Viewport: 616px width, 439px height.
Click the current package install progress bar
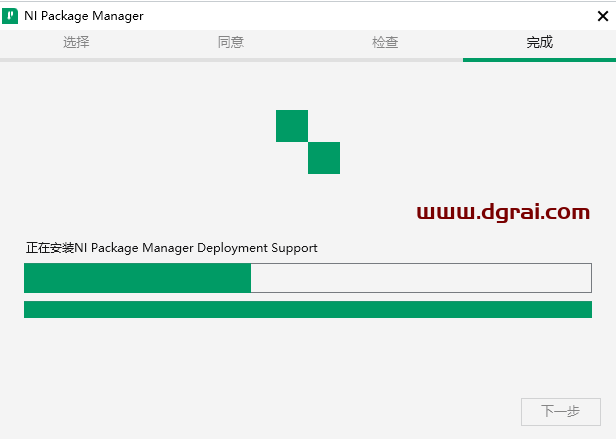[x=308, y=278]
